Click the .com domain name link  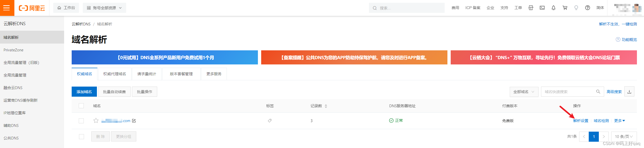coord(116,121)
